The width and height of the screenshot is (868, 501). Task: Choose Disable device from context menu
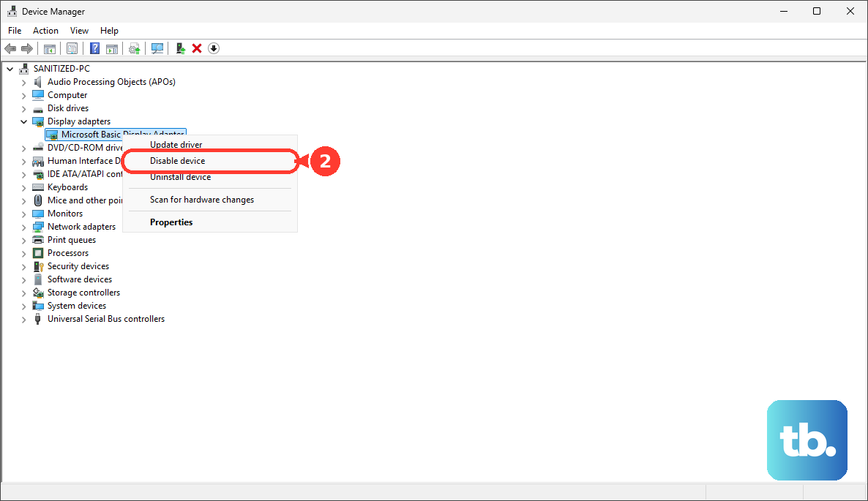tap(210, 161)
